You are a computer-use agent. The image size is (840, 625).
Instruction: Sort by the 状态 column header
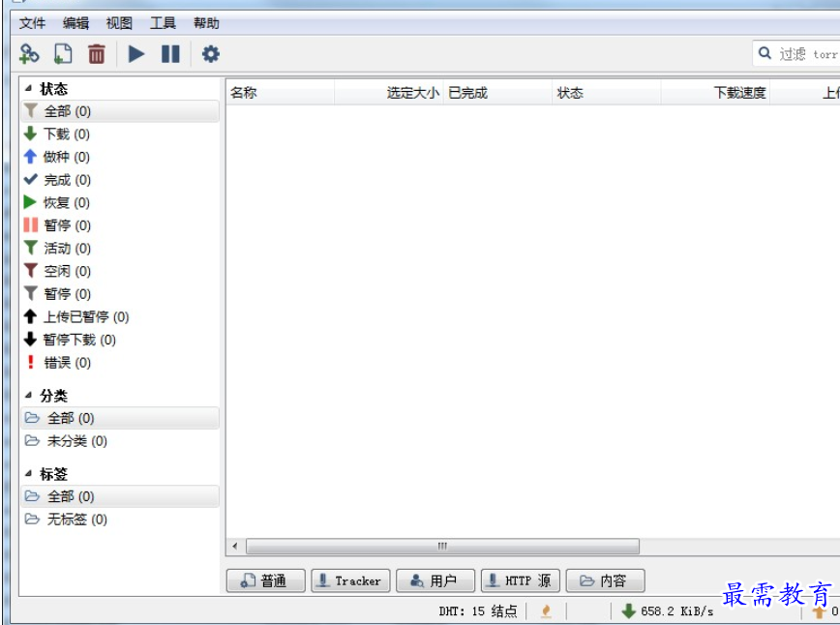[x=607, y=93]
